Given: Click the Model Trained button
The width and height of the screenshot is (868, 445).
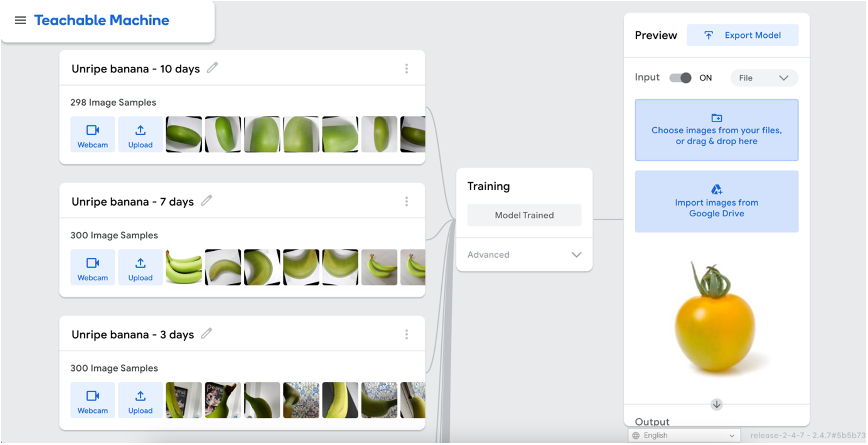Looking at the screenshot, I should pos(524,215).
